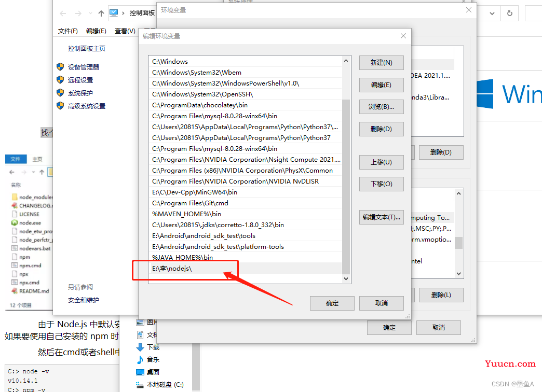Click the 编辑(E) button in the edit dialog
Viewport: 542px width, 392px height.
381,85
